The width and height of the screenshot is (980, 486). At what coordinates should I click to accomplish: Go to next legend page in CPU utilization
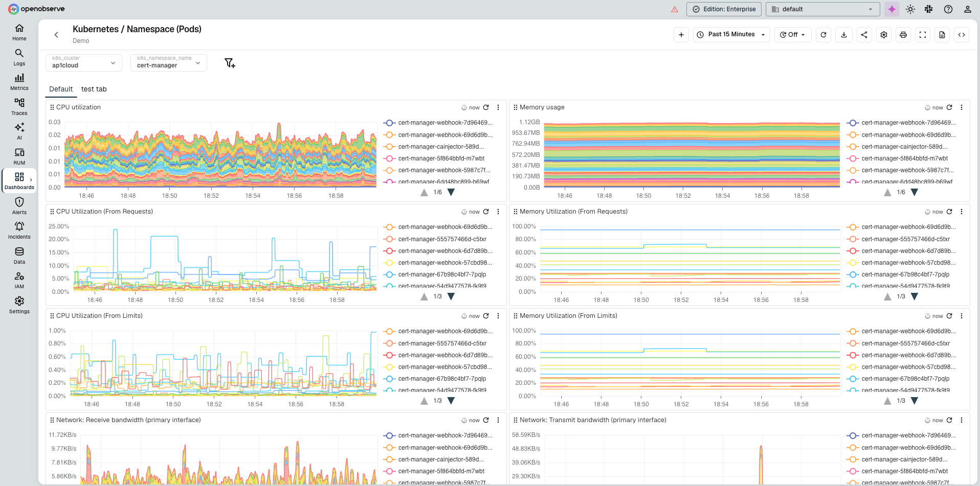pyautogui.click(x=451, y=192)
